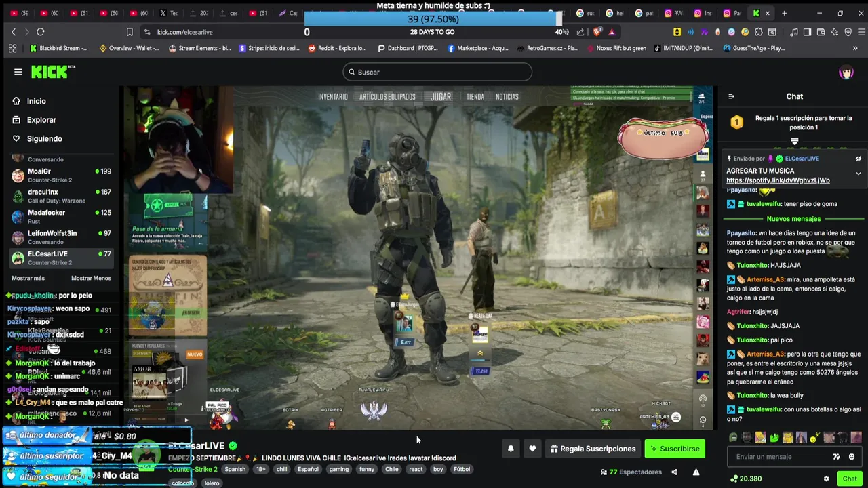Click the Chile tag

click(392, 469)
